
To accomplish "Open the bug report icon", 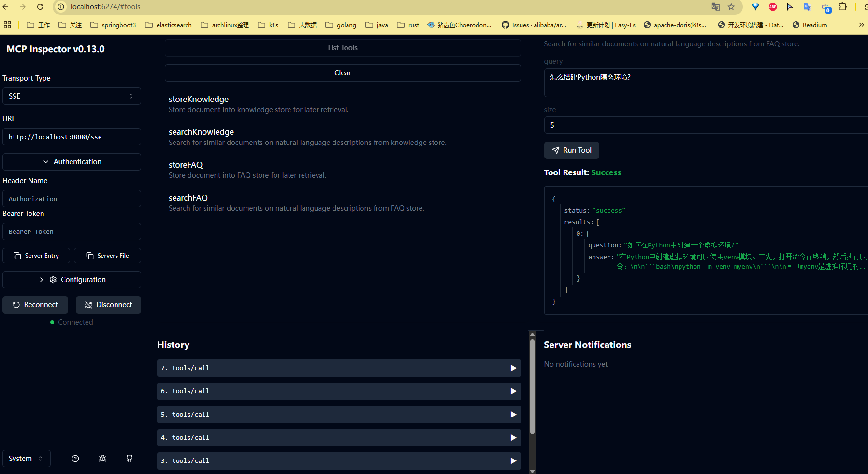I will (x=102, y=459).
